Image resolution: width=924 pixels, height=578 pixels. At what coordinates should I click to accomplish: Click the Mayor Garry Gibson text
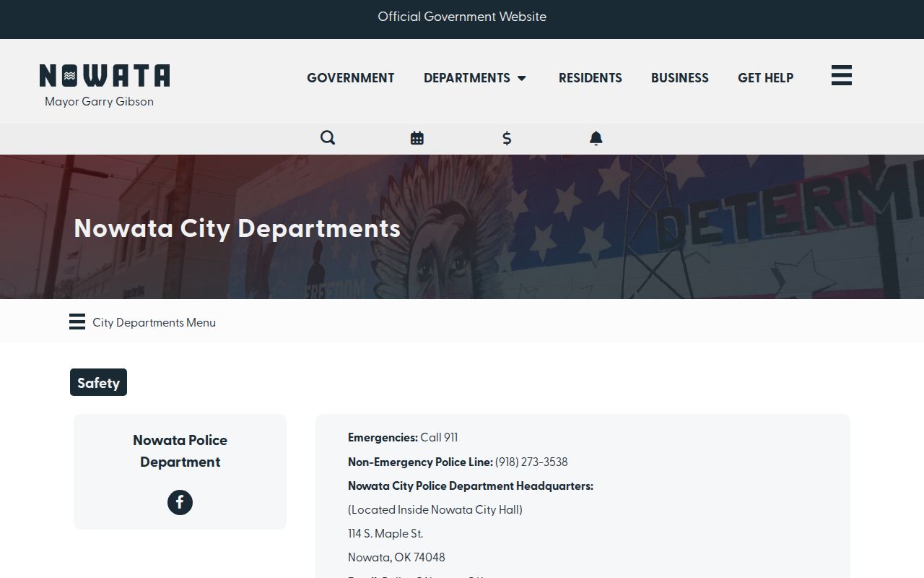pos(99,102)
